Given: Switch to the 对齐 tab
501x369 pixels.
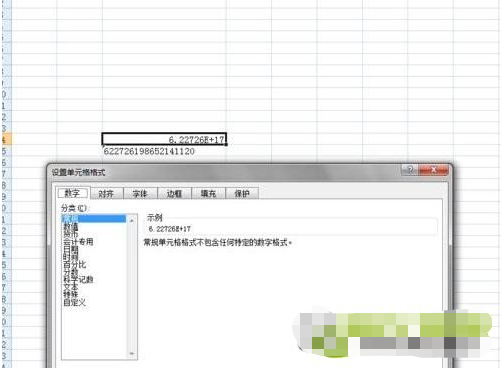Looking at the screenshot, I should (x=107, y=194).
